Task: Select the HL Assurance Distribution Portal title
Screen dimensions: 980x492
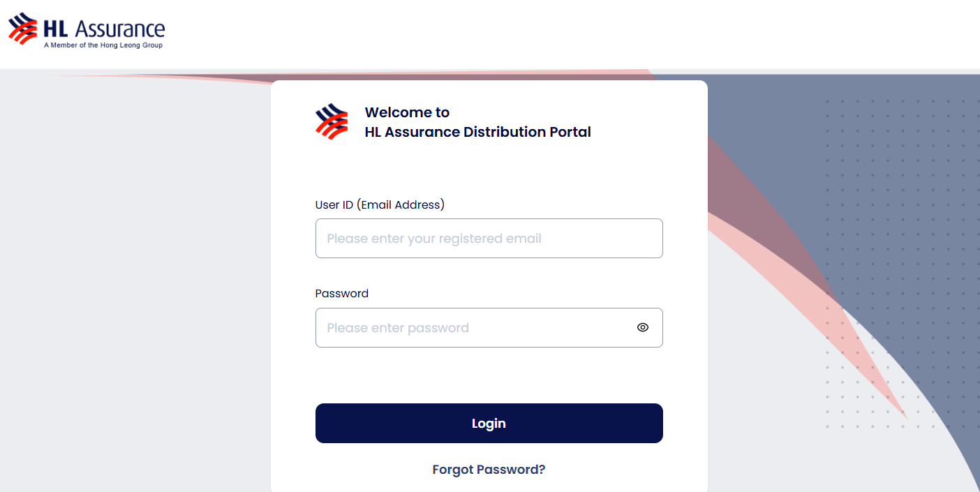Action: tap(477, 132)
